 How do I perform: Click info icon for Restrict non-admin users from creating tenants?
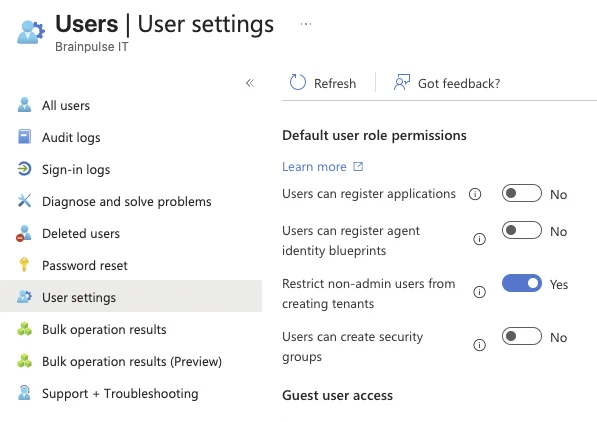click(x=479, y=292)
